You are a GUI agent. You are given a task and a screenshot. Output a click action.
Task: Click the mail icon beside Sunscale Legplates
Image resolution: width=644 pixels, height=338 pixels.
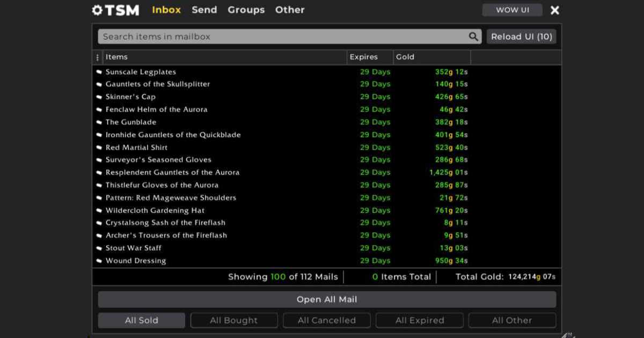(x=98, y=71)
